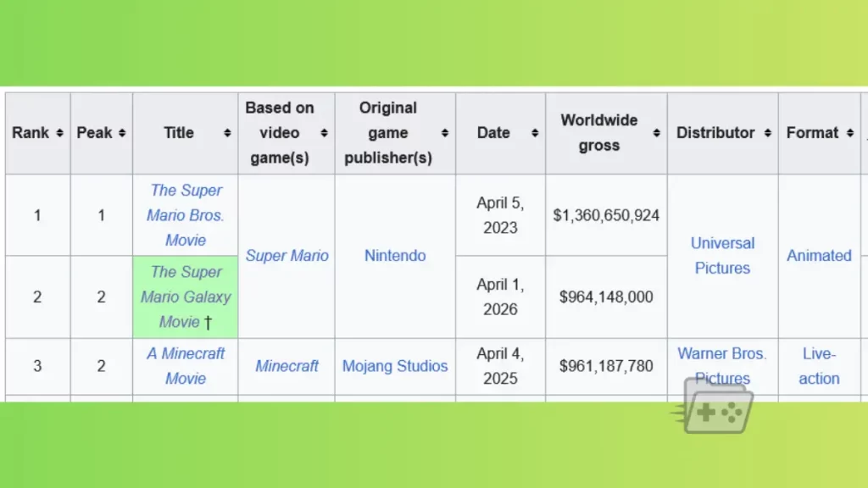868x488 pixels.
Task: Click rank cell 3 in Minecraft row
Action: coord(37,366)
